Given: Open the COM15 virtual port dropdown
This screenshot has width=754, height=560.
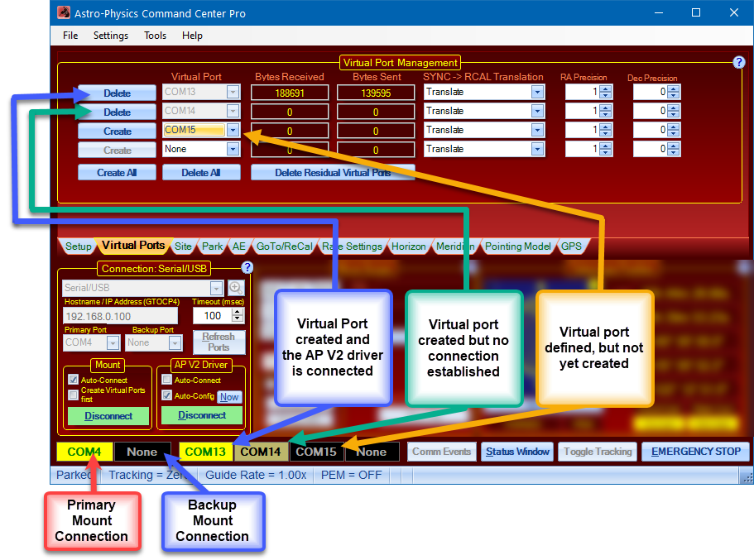Looking at the screenshot, I should pyautogui.click(x=233, y=130).
